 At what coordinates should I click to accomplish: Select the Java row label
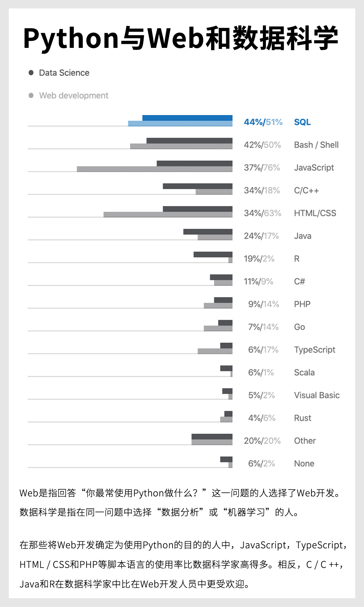(303, 236)
